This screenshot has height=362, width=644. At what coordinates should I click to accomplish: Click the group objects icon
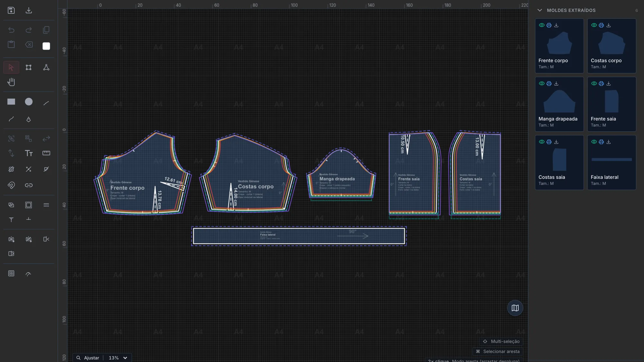[11, 138]
